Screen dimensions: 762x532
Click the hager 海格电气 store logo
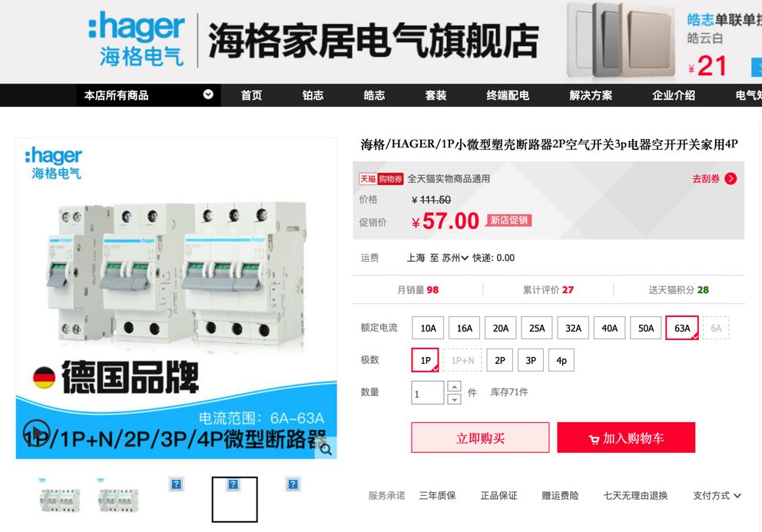pyautogui.click(x=137, y=41)
